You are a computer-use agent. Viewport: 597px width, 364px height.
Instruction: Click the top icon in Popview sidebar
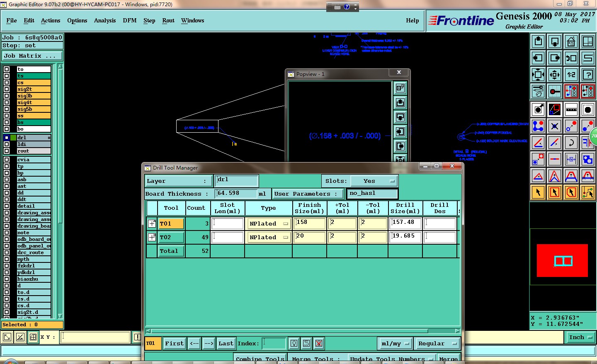pyautogui.click(x=400, y=88)
